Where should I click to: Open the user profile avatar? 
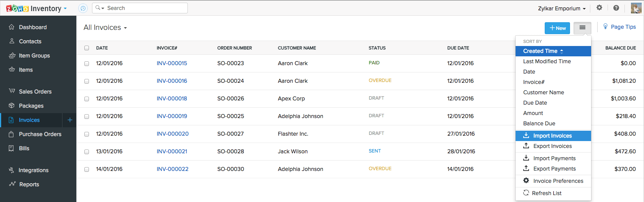pyautogui.click(x=636, y=8)
